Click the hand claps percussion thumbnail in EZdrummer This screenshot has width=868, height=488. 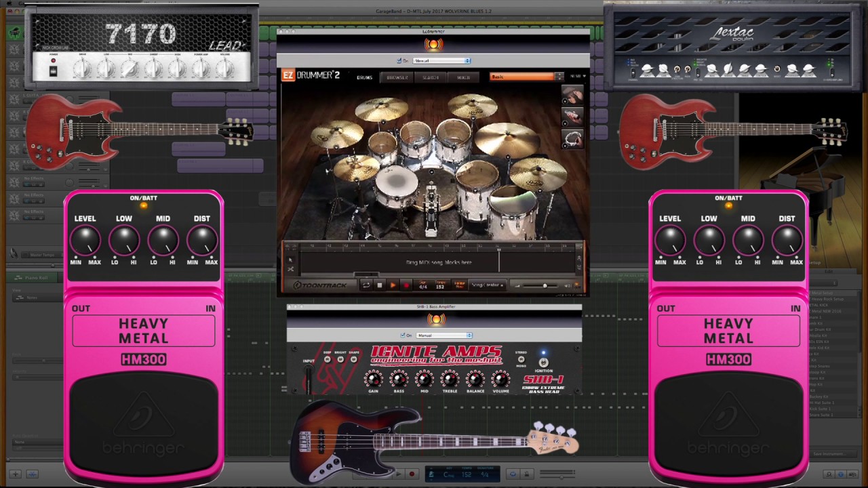pyautogui.click(x=573, y=96)
